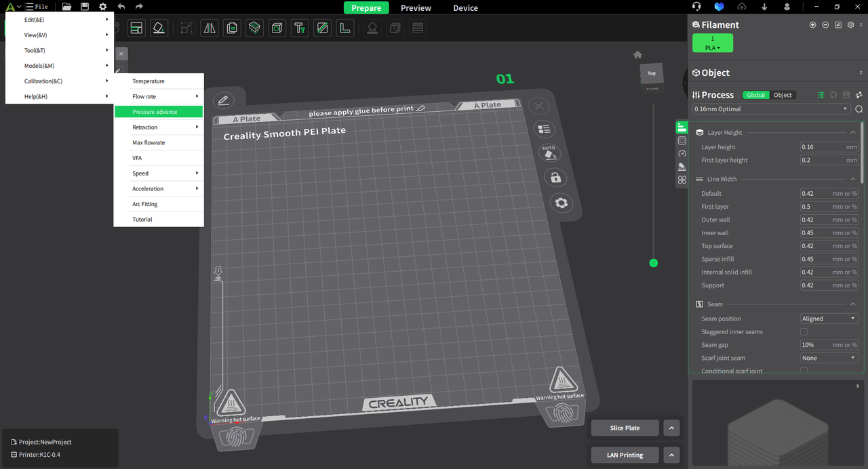Open the cloud upload icon
This screenshot has height=469, width=868.
point(742,7)
